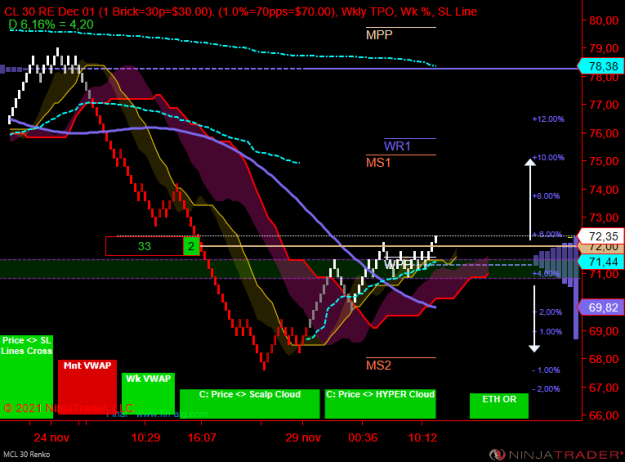Click the 71,44 cyan price marker

click(x=601, y=261)
